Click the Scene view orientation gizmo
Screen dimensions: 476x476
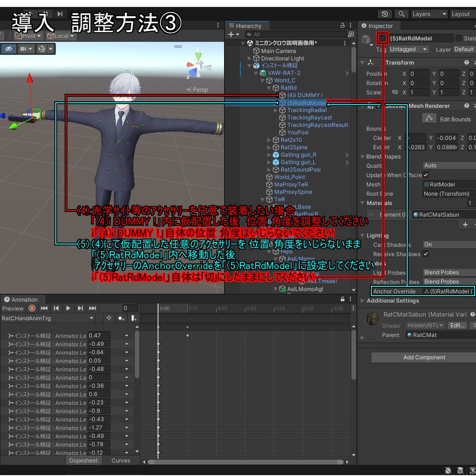(198, 64)
